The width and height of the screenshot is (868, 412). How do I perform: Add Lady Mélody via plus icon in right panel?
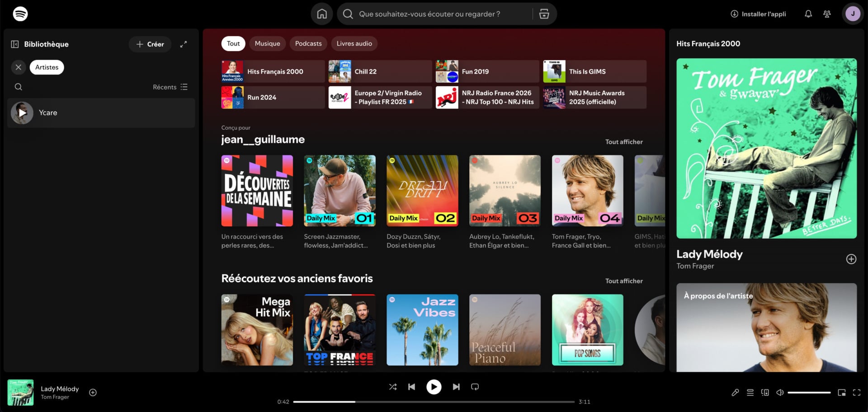[851, 259]
